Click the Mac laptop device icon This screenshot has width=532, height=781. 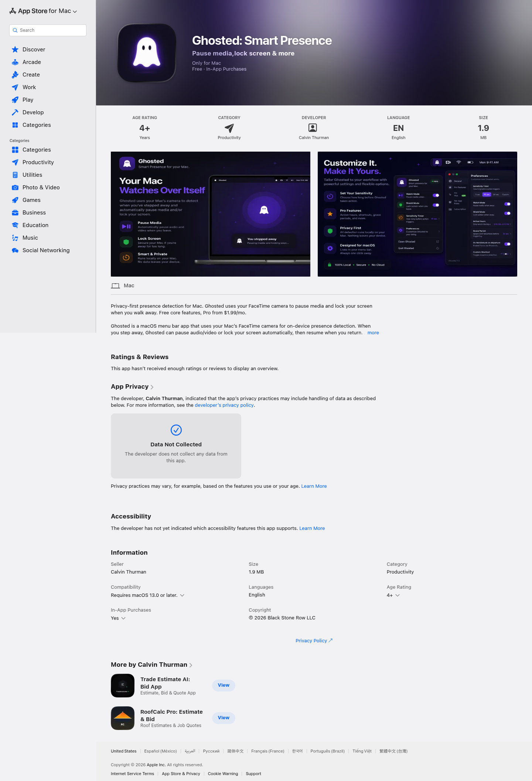pyautogui.click(x=116, y=286)
